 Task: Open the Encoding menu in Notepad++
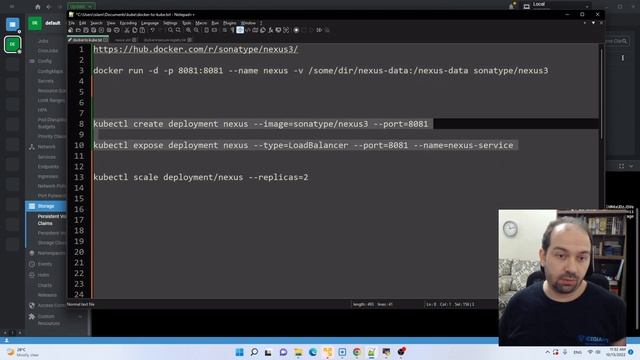coord(128,23)
